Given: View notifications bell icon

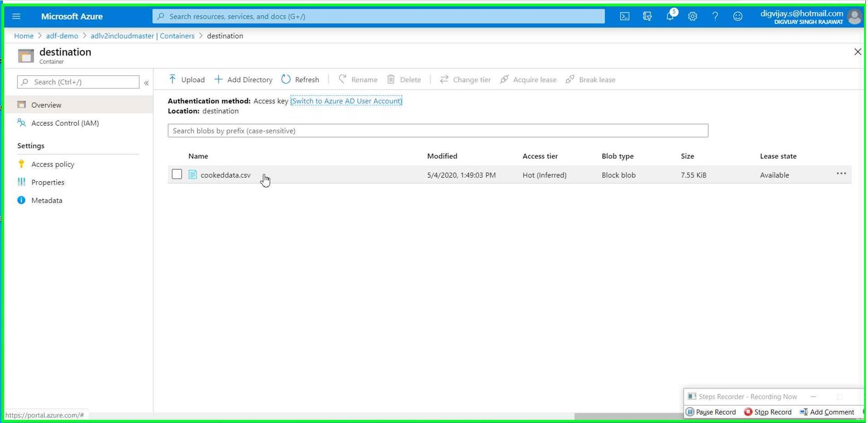Looking at the screenshot, I should [670, 16].
